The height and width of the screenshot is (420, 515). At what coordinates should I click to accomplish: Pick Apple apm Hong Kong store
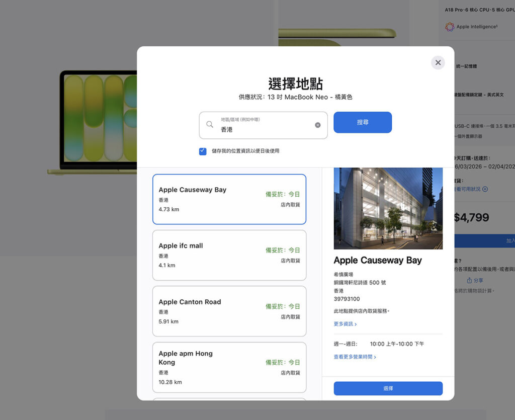coord(229,367)
